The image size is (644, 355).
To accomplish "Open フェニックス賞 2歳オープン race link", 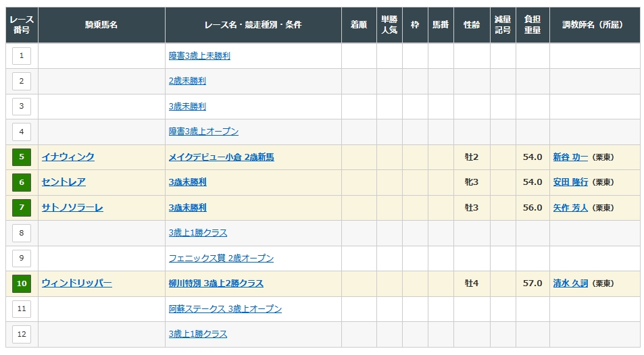I will point(221,258).
